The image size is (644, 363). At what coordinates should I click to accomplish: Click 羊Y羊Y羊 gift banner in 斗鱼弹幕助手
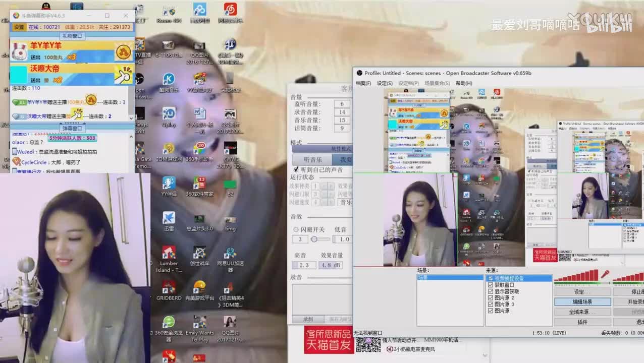pos(72,51)
